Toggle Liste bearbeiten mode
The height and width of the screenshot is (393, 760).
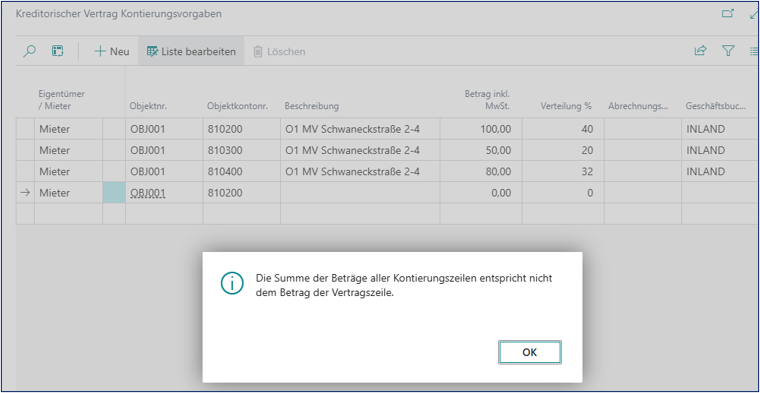191,51
